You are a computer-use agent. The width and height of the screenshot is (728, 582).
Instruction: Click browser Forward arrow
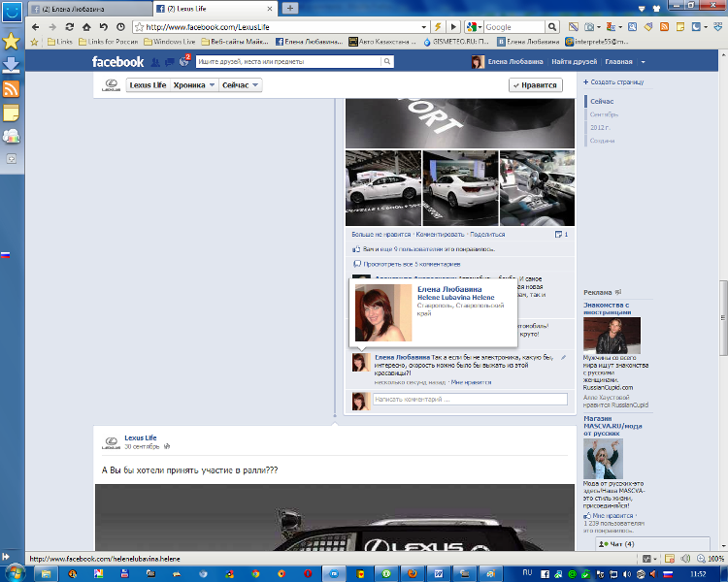(52, 27)
